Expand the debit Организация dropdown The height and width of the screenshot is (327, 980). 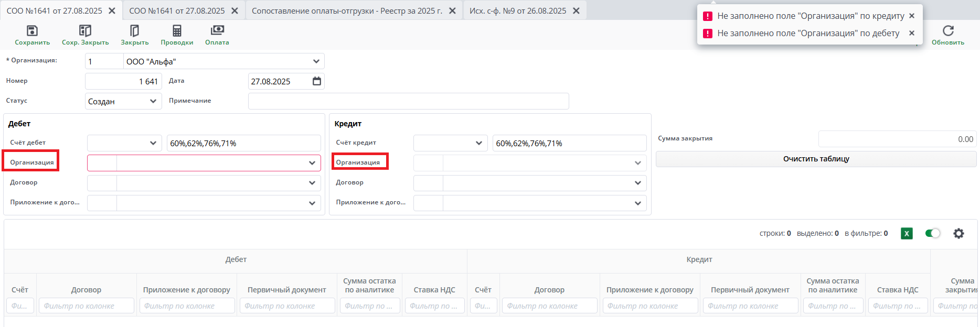coord(312,163)
